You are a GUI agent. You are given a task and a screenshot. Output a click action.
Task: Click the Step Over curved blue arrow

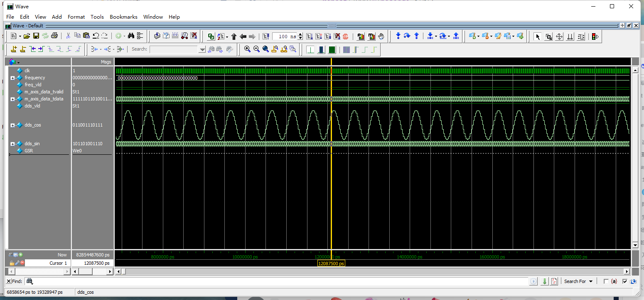point(407,36)
